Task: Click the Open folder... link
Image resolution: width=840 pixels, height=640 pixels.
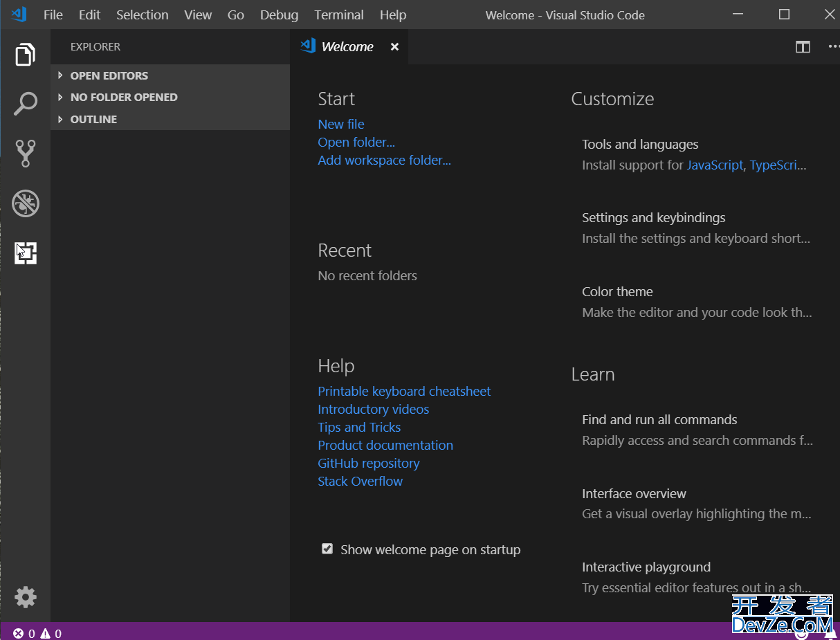Action: pos(356,142)
